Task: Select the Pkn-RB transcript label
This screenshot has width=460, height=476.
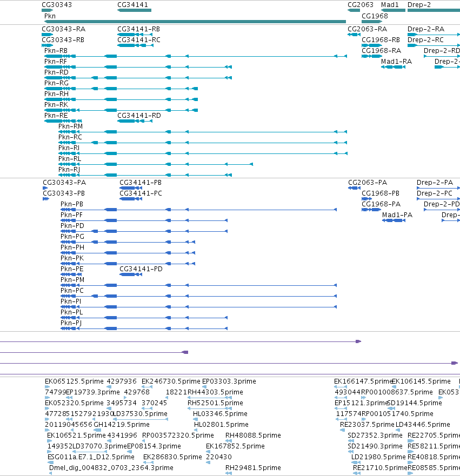Action: [x=56, y=51]
